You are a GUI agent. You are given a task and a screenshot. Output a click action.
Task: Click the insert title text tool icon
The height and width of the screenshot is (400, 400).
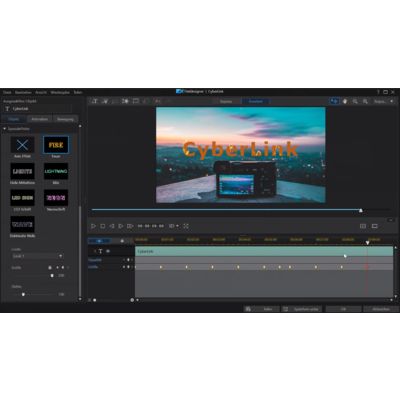click(x=95, y=101)
